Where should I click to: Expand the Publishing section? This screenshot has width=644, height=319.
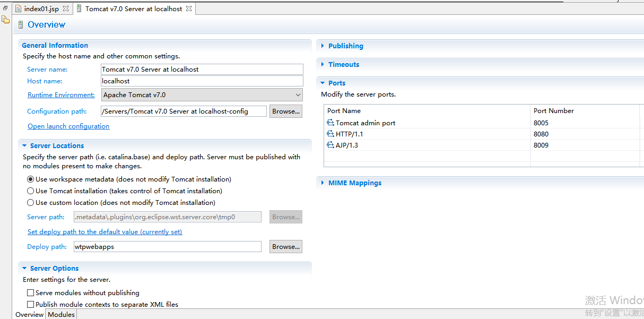click(323, 46)
